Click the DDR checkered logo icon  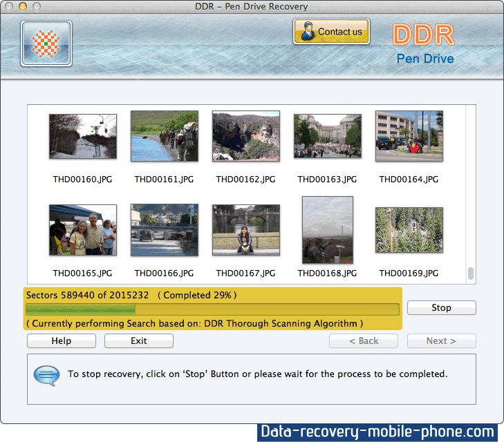tap(46, 44)
